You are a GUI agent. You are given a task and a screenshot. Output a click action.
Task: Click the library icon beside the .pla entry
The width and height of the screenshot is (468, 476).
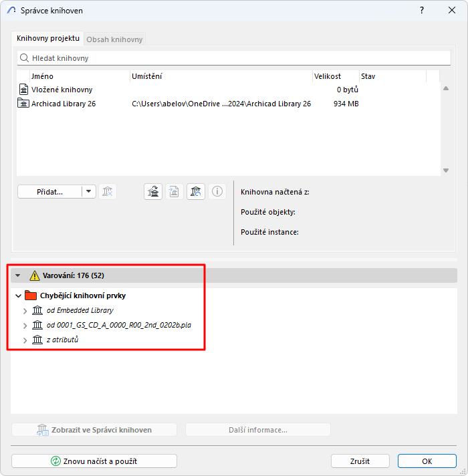[x=37, y=325]
